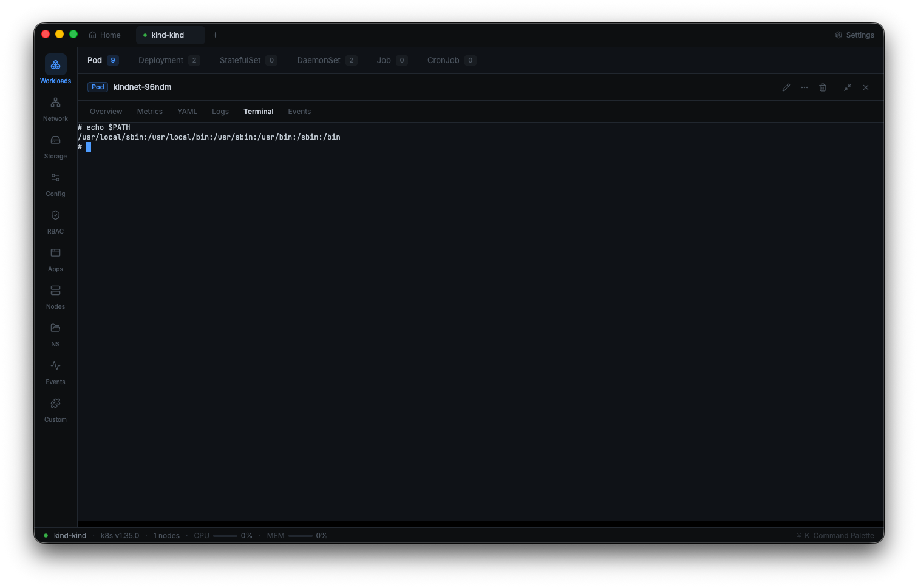Open the RBAC section

(x=55, y=222)
